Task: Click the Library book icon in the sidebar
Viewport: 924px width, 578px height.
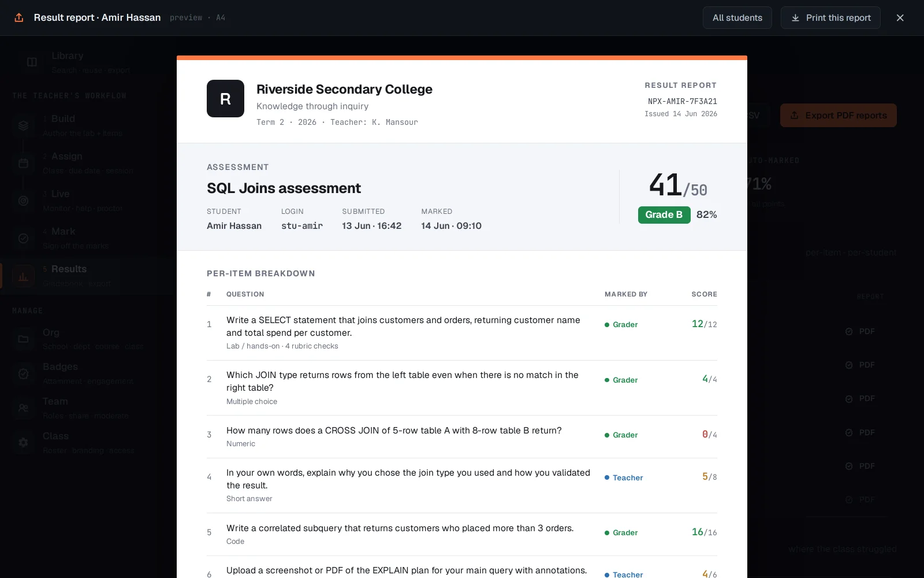Action: (32, 62)
